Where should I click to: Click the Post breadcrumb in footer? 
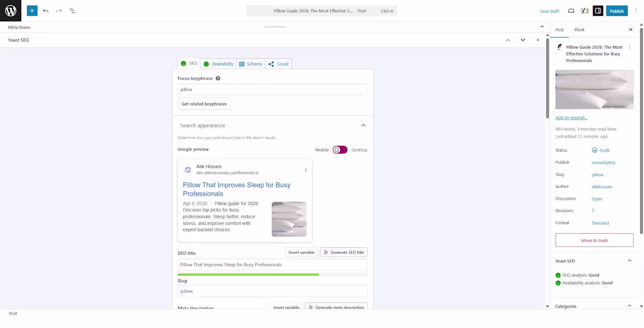pos(13,313)
